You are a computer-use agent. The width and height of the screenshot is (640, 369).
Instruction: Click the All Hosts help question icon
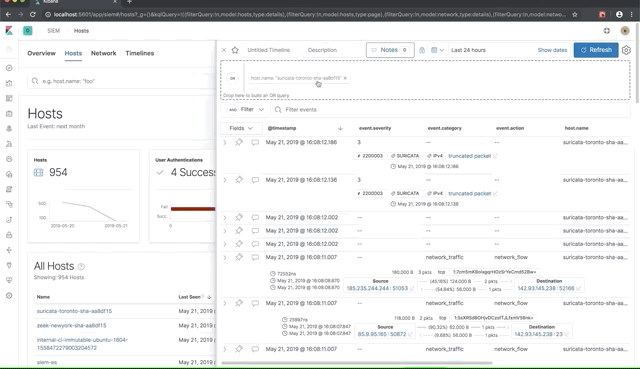[x=81, y=267]
